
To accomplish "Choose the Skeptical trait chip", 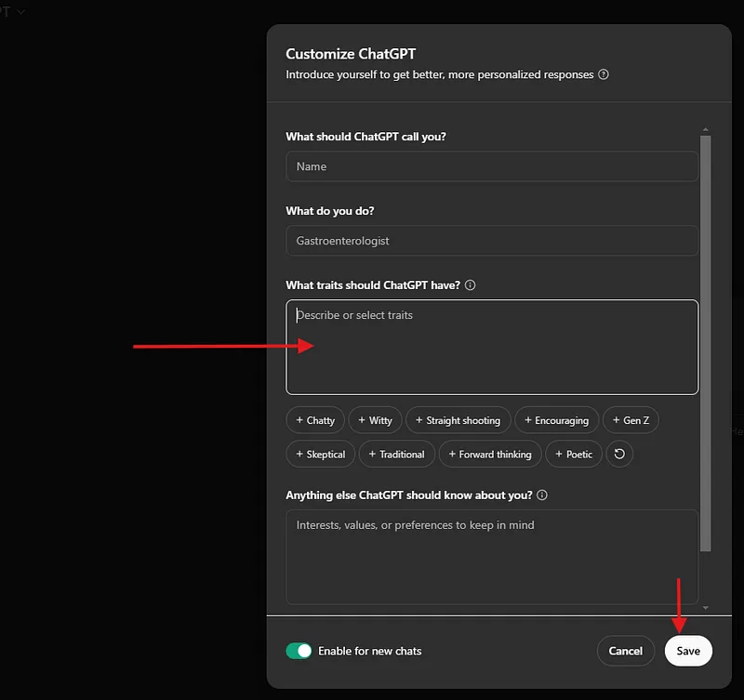I will [320, 454].
